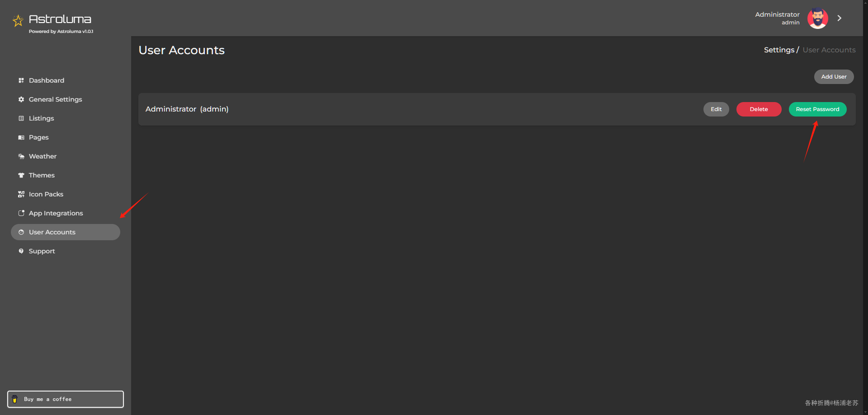Open the Administrator avatar picture

[818, 18]
